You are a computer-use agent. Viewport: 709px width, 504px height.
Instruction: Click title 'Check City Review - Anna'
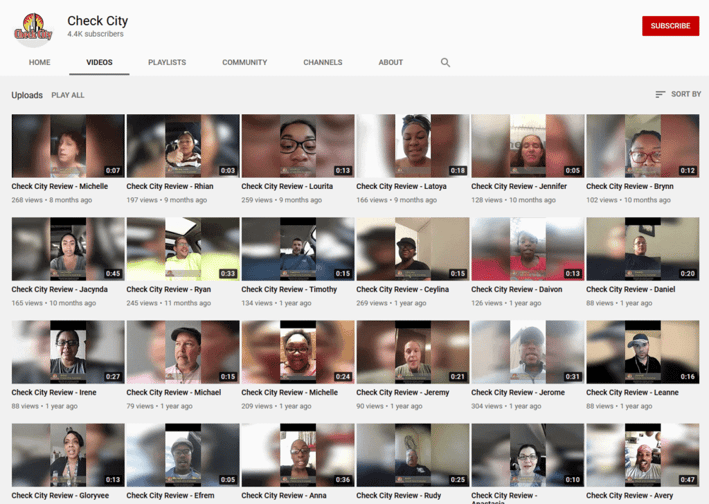(x=284, y=495)
